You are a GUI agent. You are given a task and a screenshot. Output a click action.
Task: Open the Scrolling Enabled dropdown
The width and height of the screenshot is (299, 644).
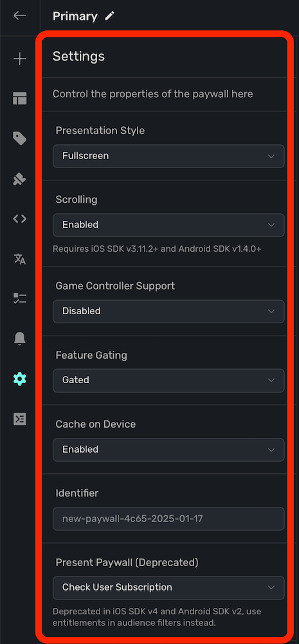(x=168, y=225)
